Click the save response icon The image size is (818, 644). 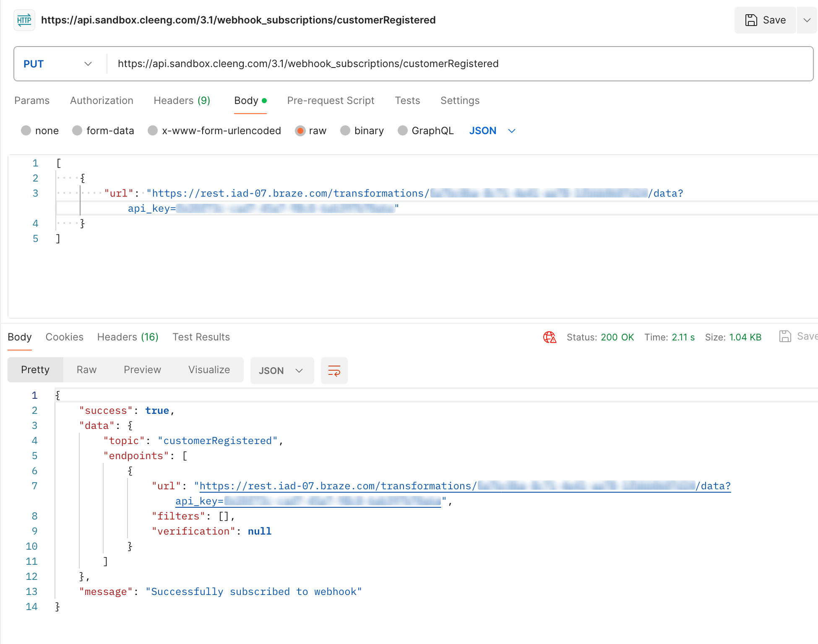point(785,336)
